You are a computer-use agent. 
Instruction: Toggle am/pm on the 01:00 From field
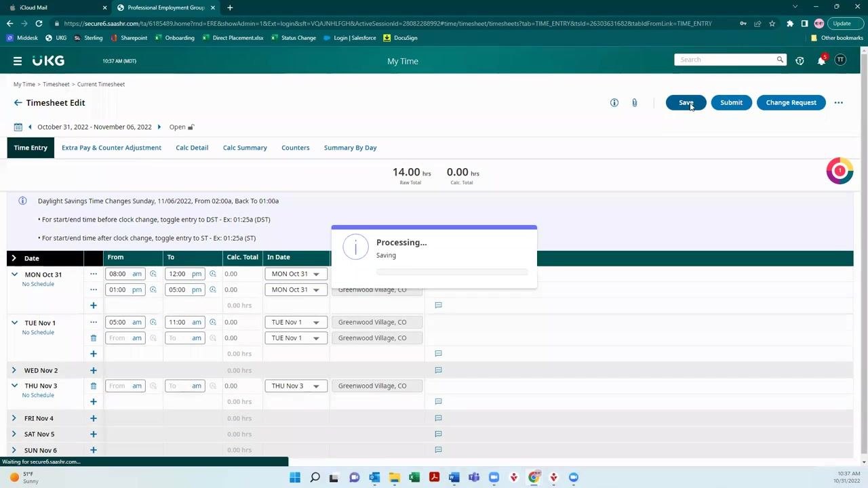(137, 289)
